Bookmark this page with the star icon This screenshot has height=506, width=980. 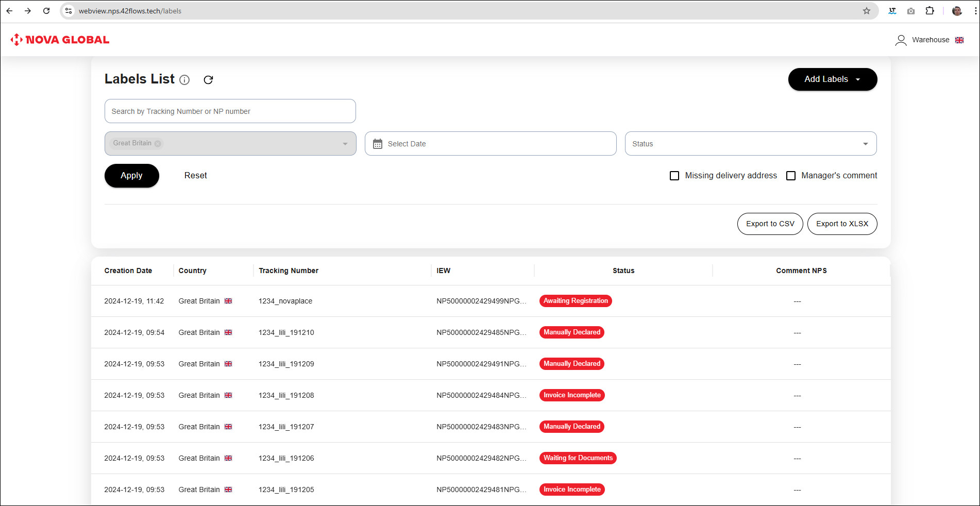867,11
